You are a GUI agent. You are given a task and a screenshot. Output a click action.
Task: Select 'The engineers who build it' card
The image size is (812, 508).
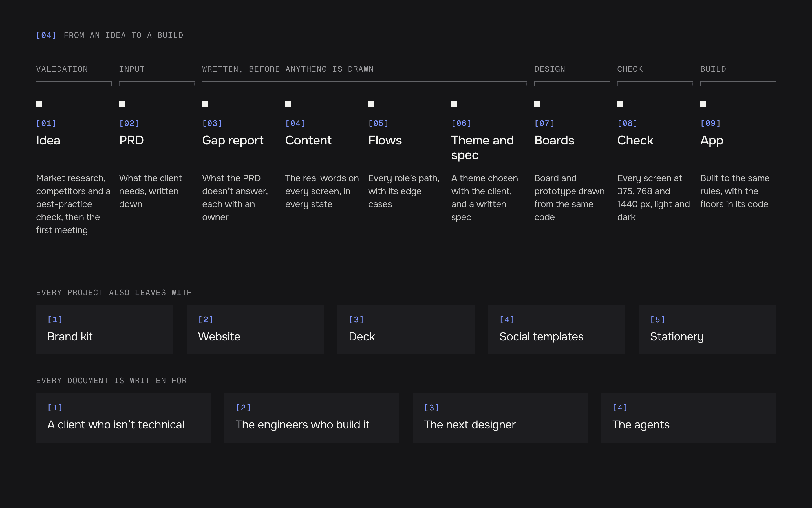click(x=312, y=418)
